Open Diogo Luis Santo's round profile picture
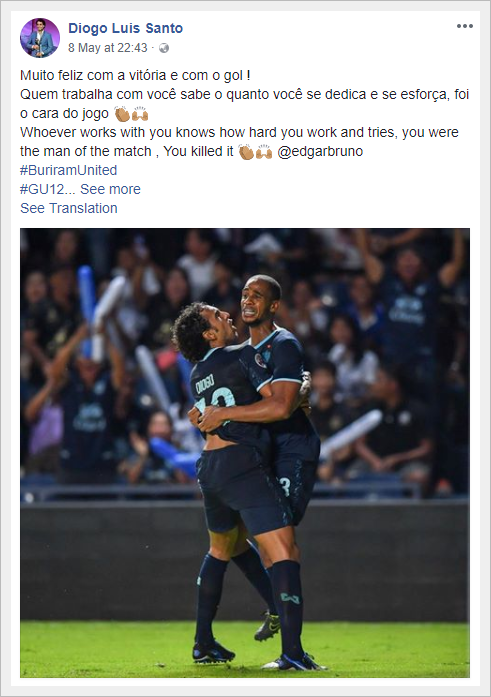Viewport: 491px width, 697px height. pyautogui.click(x=40, y=38)
